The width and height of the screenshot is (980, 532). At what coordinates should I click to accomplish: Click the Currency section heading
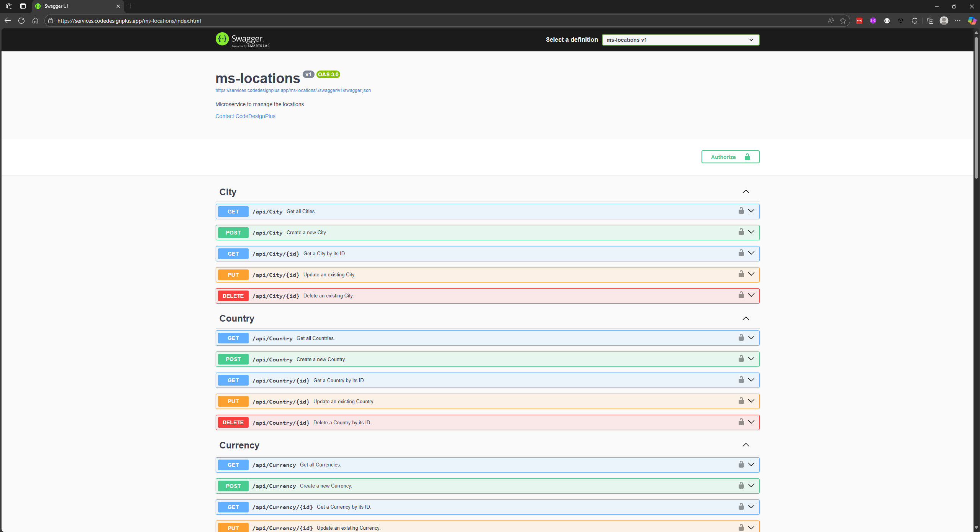tap(239, 445)
